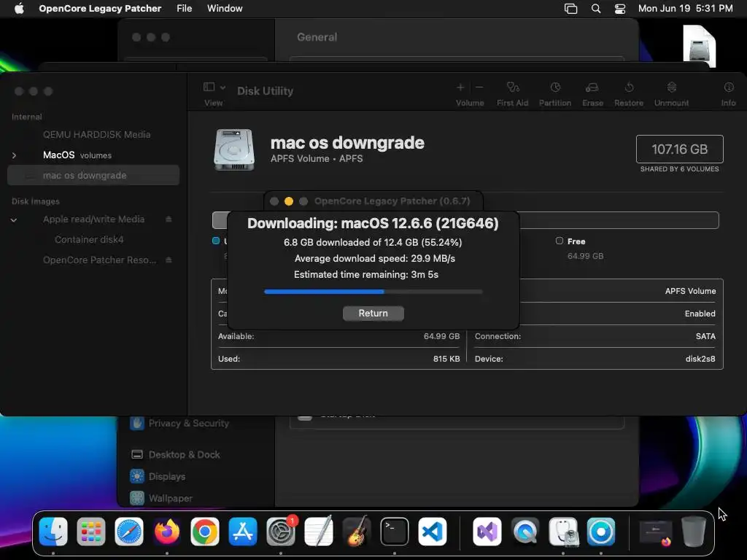Open Control Center in menu bar
Image resolution: width=747 pixels, height=560 pixels.
click(620, 9)
